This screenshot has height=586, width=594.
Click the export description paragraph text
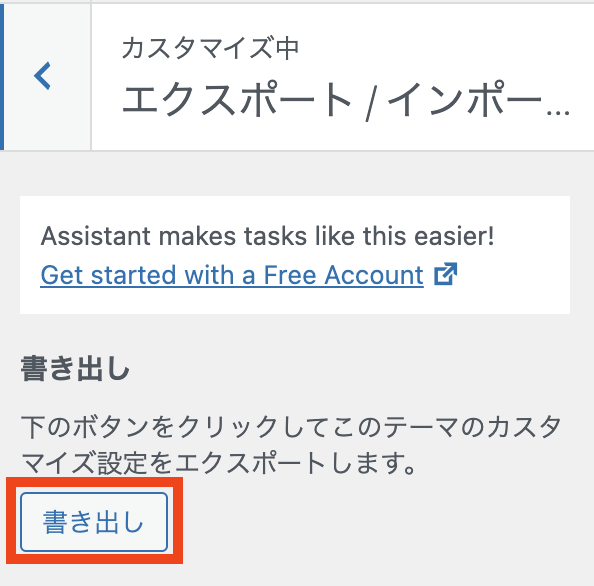pyautogui.click(x=291, y=445)
